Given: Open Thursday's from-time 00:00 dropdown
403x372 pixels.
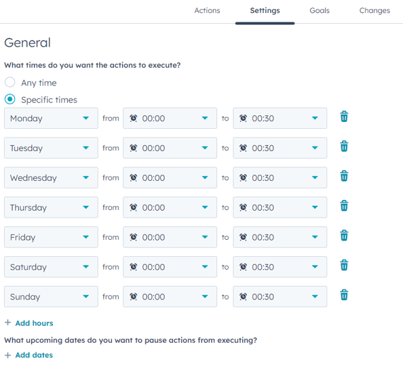Looking at the screenshot, I should [170, 207].
